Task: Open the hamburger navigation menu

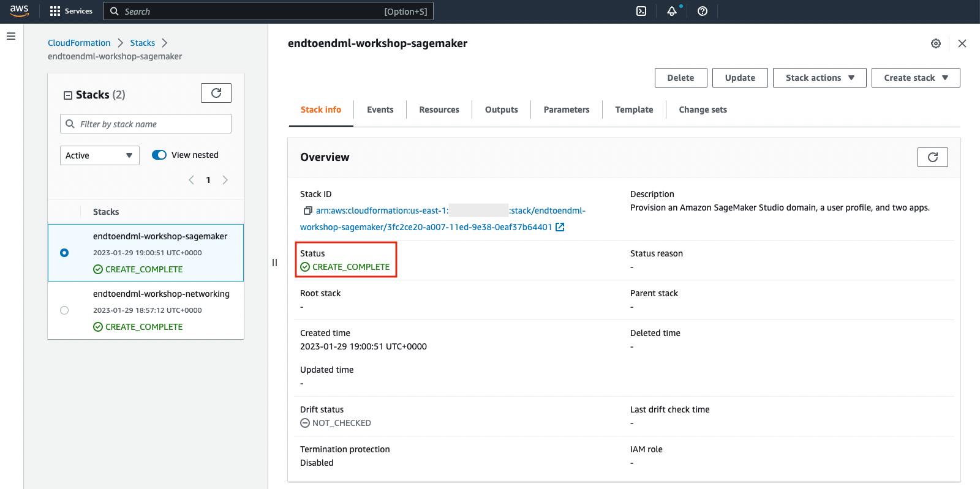Action: click(11, 37)
